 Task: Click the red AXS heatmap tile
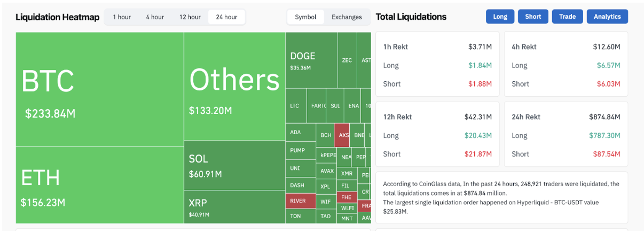pyautogui.click(x=341, y=135)
